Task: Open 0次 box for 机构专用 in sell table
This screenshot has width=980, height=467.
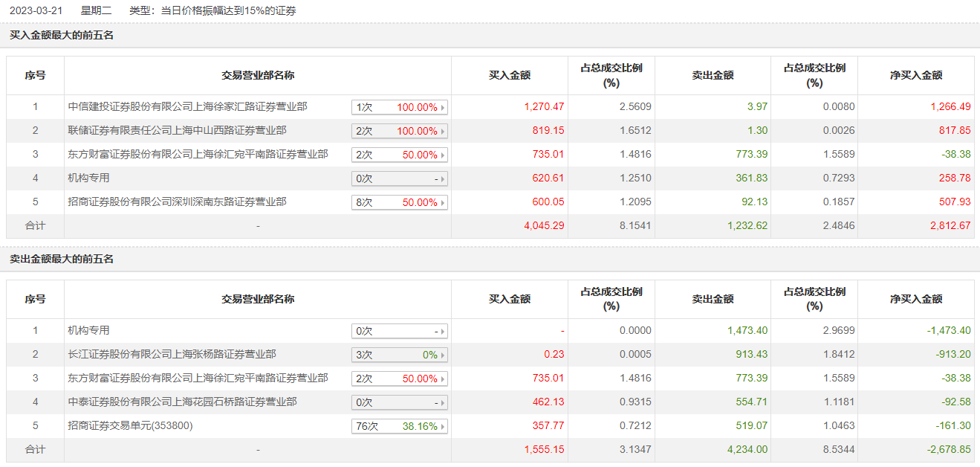Action: (x=400, y=331)
